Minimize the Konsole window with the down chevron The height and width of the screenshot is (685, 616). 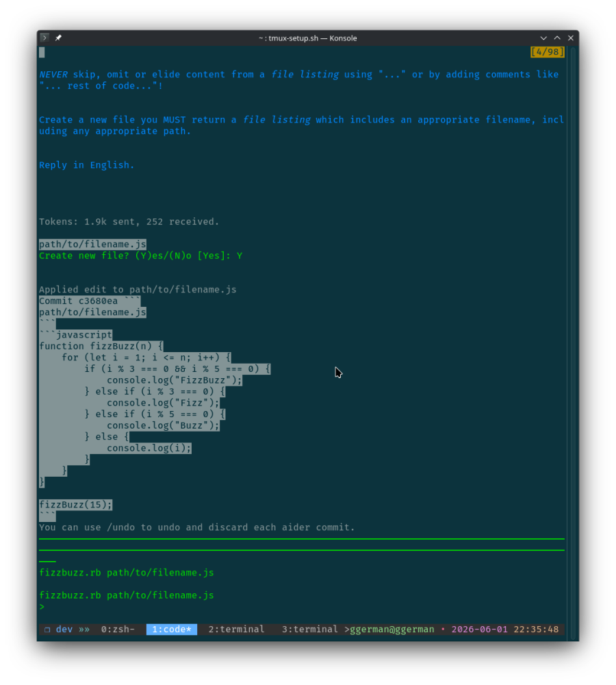pos(543,38)
